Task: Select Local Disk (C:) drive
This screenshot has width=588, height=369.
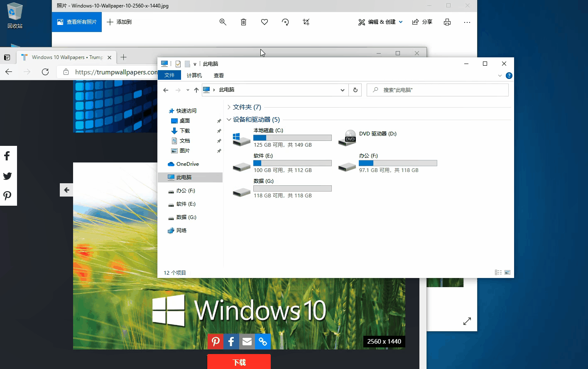Action: (282, 138)
